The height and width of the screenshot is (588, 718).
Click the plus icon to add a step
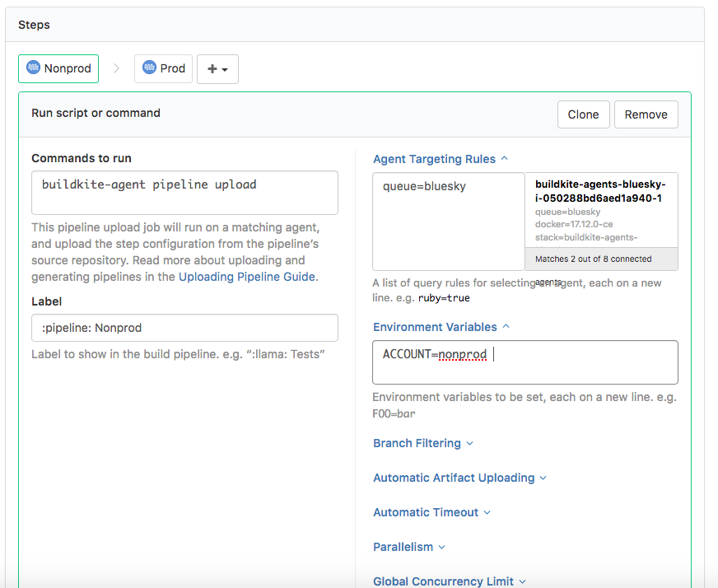[212, 68]
